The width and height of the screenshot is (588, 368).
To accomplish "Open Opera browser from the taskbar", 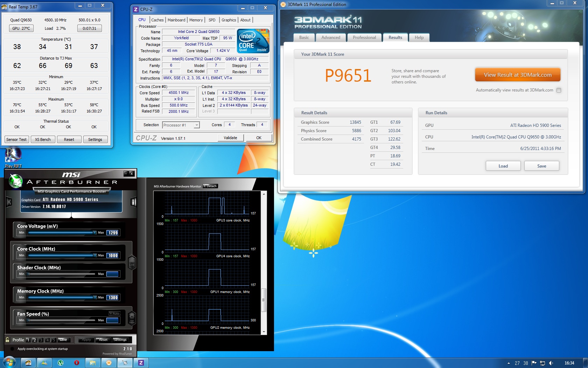I will point(77,363).
